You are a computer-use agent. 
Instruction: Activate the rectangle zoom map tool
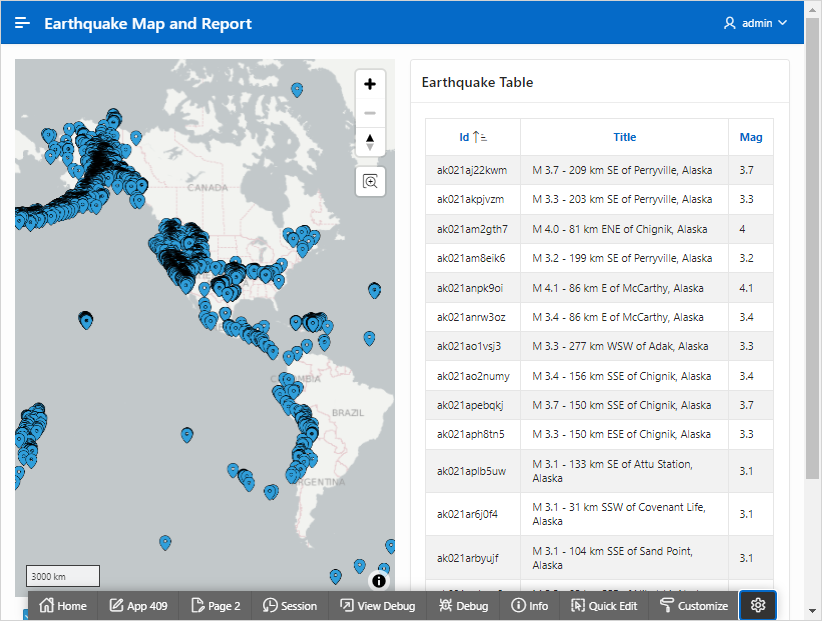tap(370, 181)
